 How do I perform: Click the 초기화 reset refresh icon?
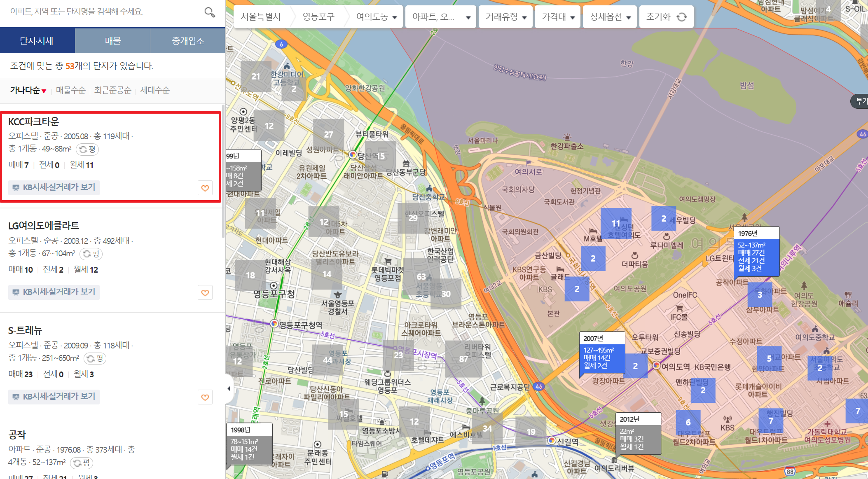click(x=682, y=17)
